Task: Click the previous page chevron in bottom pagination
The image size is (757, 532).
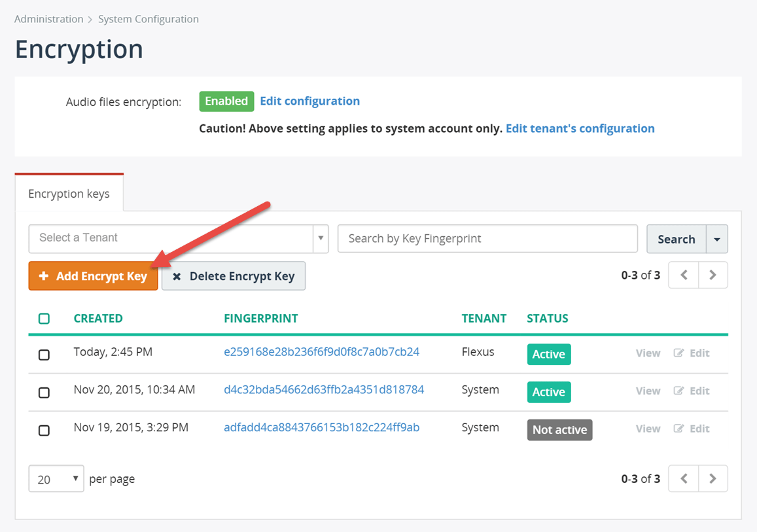Action: pyautogui.click(x=683, y=478)
